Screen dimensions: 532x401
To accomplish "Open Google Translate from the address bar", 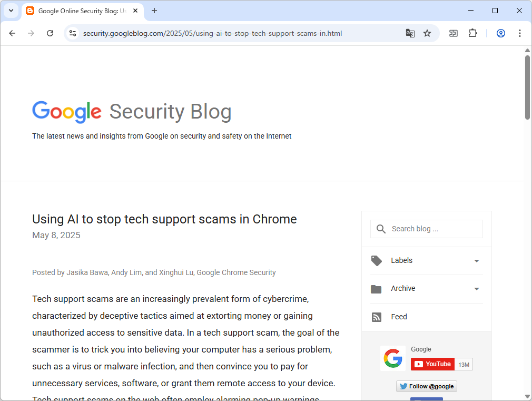I will point(410,33).
